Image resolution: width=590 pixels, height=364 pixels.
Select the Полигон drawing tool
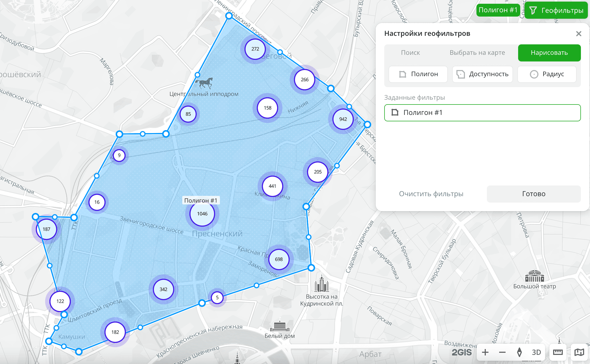coord(418,74)
